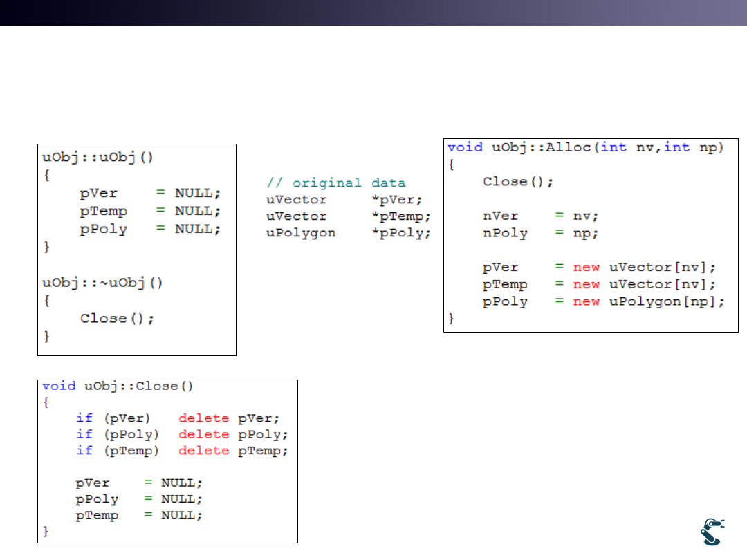Click the "uVector *pVer;" declaration line

click(349, 200)
